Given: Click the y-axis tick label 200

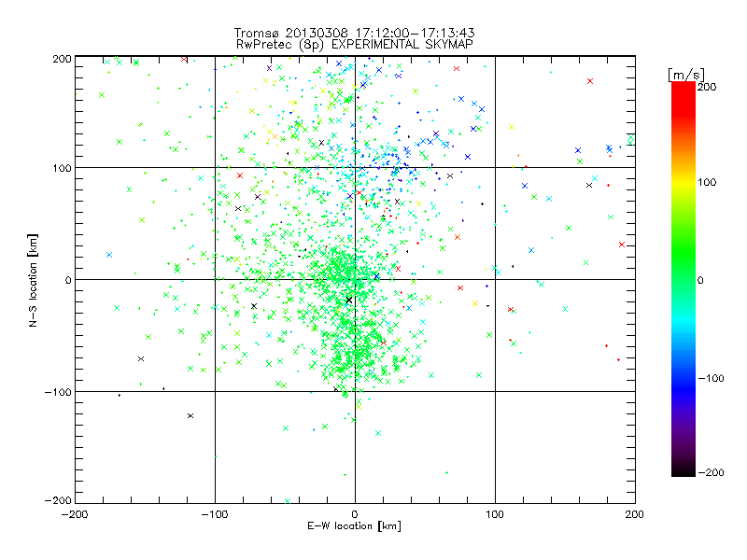Looking at the screenshot, I should (62, 59).
